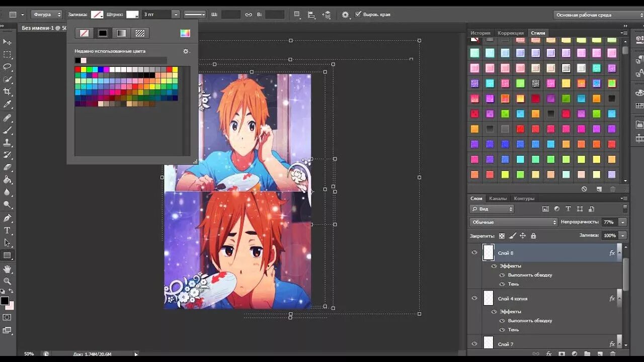Select the Path Selection tool
Viewport: 644px width, 362px height.
pyautogui.click(x=7, y=243)
